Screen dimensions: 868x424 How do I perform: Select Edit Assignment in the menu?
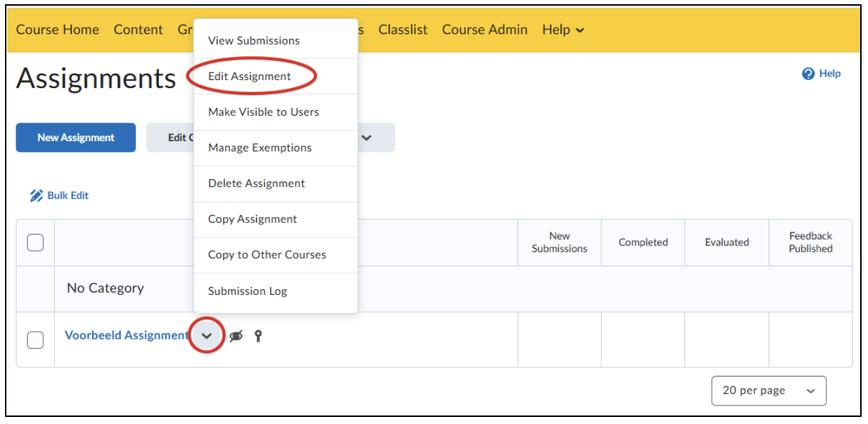pos(250,77)
